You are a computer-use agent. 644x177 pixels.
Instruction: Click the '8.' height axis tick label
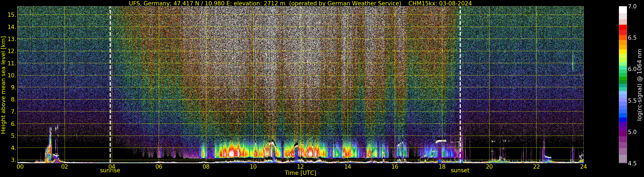click(x=13, y=100)
